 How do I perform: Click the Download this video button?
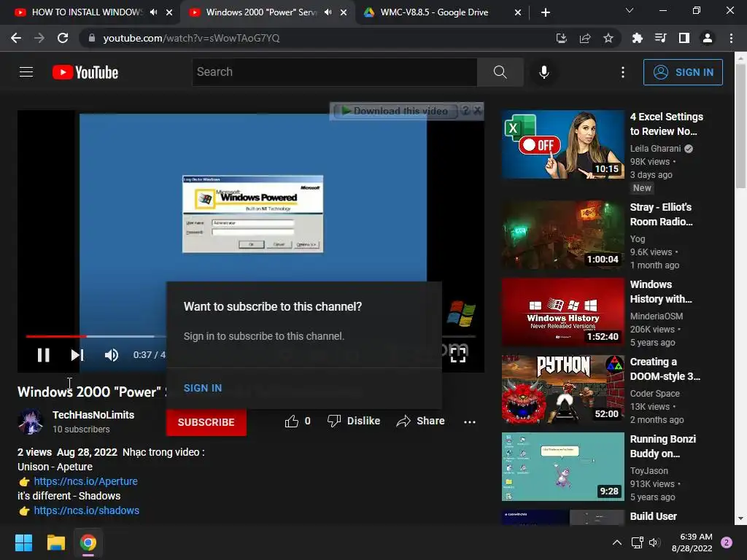pos(395,111)
